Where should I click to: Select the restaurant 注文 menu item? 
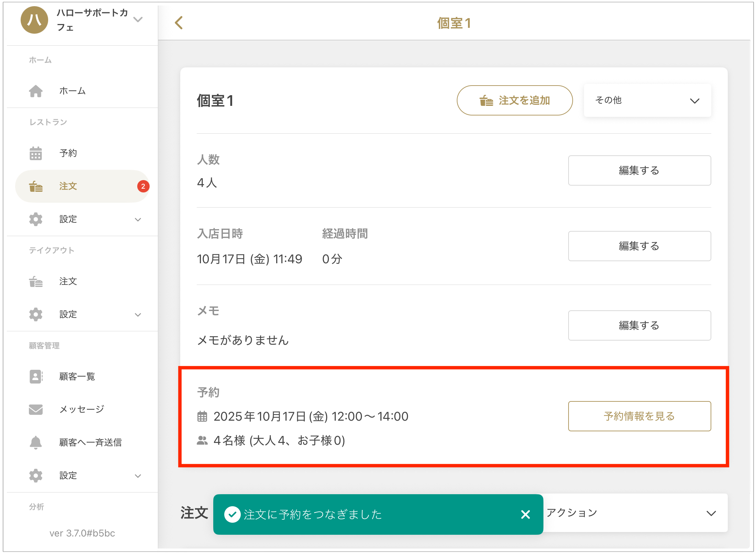[68, 186]
